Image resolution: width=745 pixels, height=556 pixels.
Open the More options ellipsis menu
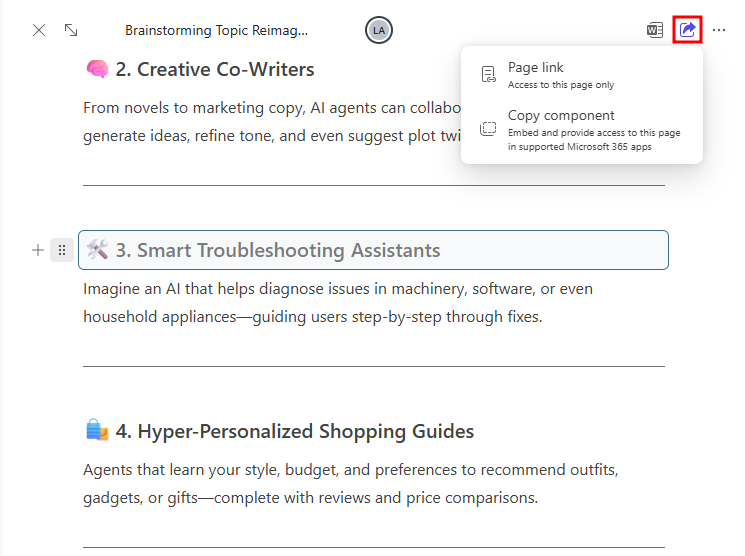pos(719,30)
